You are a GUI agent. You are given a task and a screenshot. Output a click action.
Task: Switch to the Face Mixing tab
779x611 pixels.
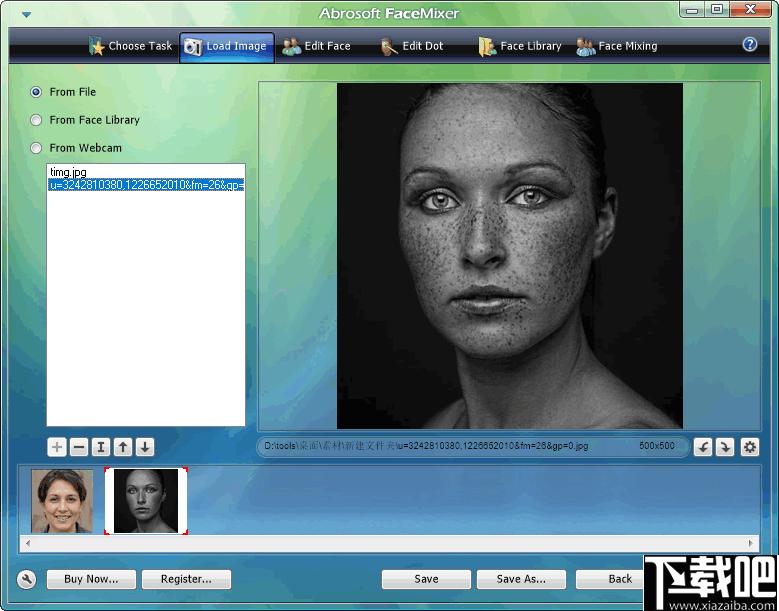pos(617,47)
